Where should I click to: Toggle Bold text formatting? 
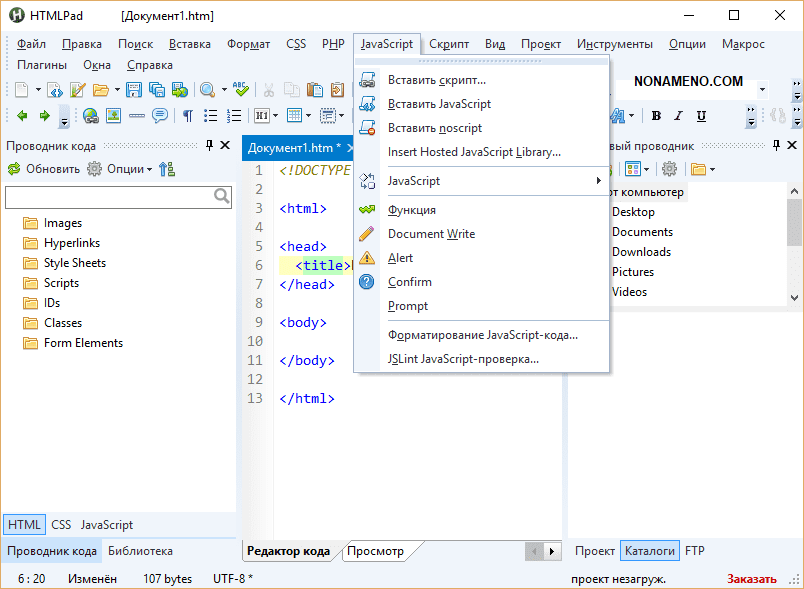[x=656, y=116]
